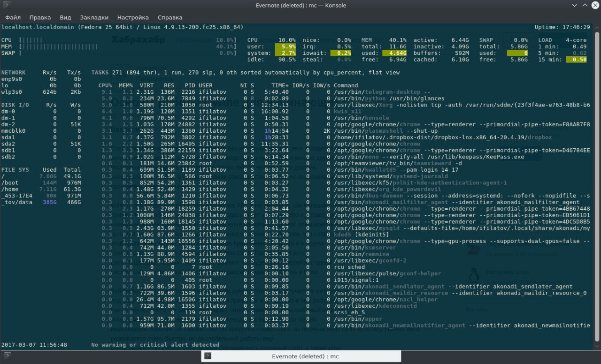Image resolution: width=601 pixels, height=364 pixels.
Task: Click the highlighted system CPU value 2.7%
Action: [285, 53]
